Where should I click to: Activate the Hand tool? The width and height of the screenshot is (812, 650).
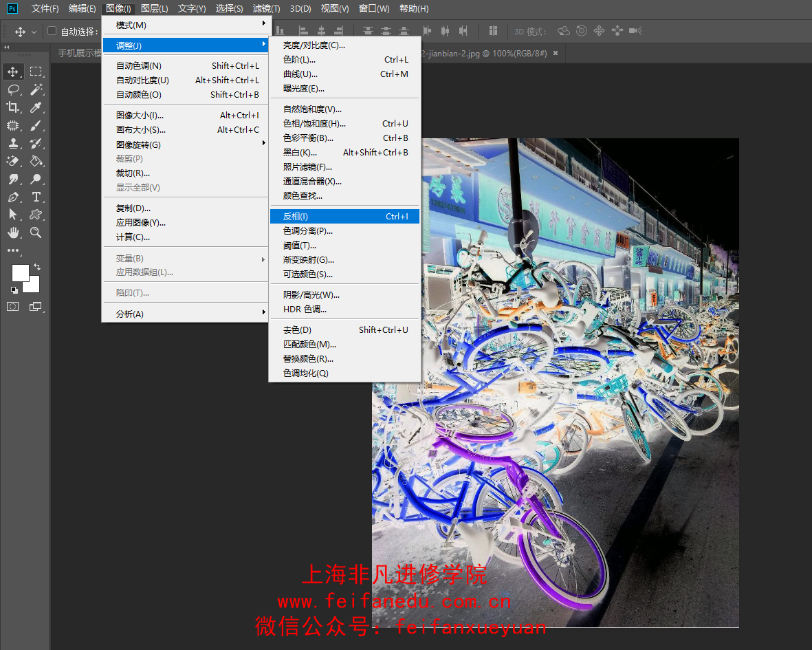coord(14,232)
